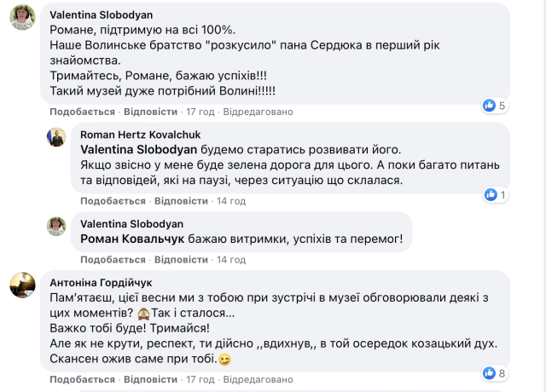Click Roman Hertz Kovalchuk's profile avatar
The image size is (546, 392).
(57, 137)
